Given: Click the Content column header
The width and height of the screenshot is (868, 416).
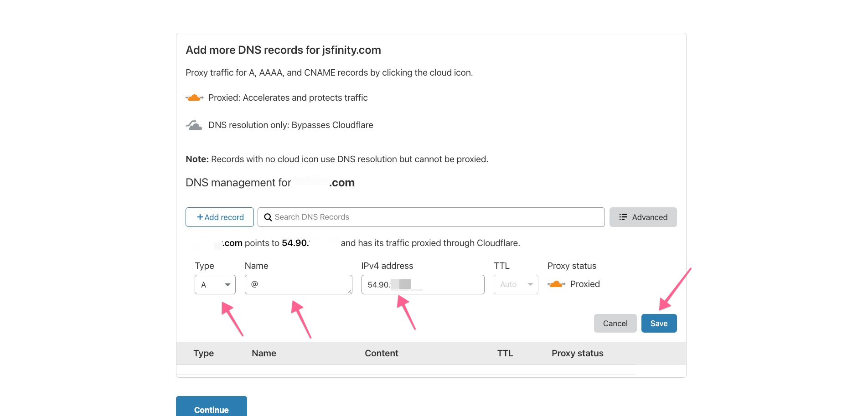Looking at the screenshot, I should (x=381, y=354).
